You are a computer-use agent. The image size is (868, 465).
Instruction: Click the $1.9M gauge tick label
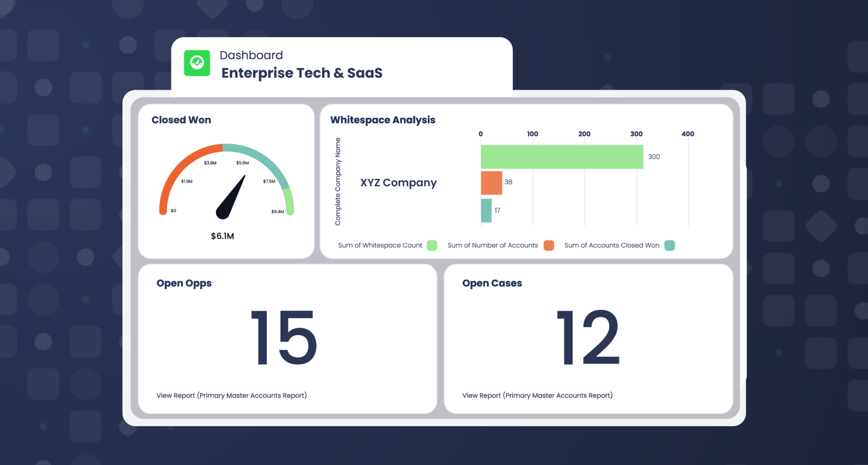[187, 182]
